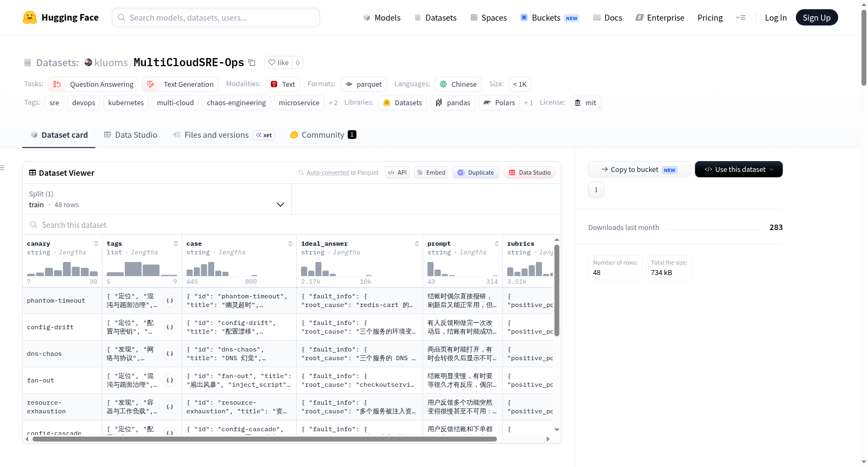This screenshot has height=467, width=868.
Task: Filter by Text Generation task tag
Action: click(180, 84)
